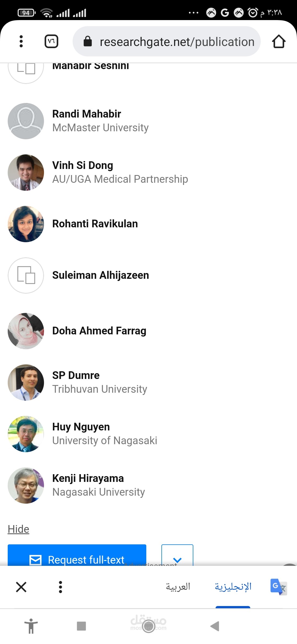Expand the dropdown next to Request full-text

point(177,556)
